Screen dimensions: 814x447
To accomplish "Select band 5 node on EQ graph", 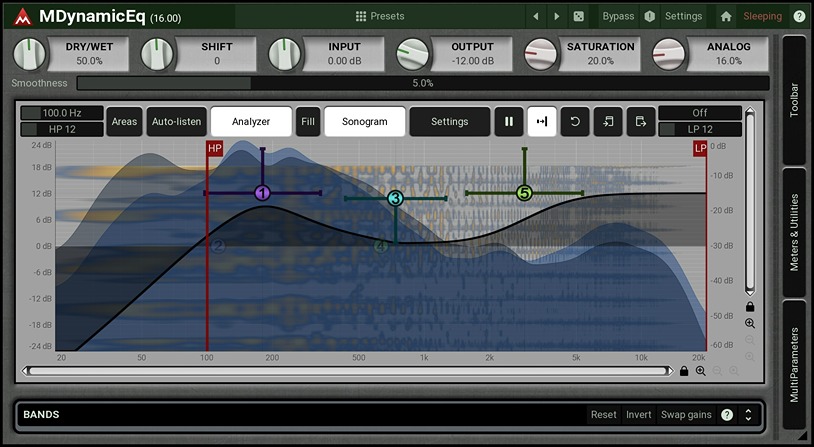I will coord(524,193).
